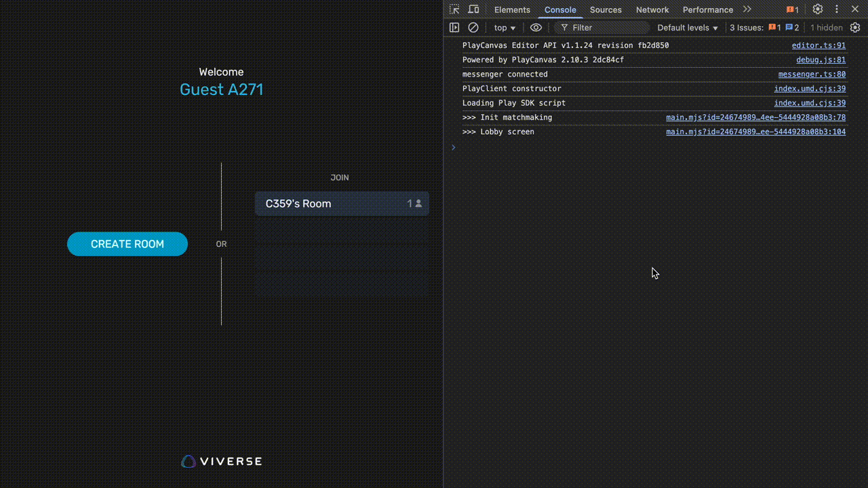868x488 pixels.
Task: Switch to the Elements tab
Action: [512, 9]
